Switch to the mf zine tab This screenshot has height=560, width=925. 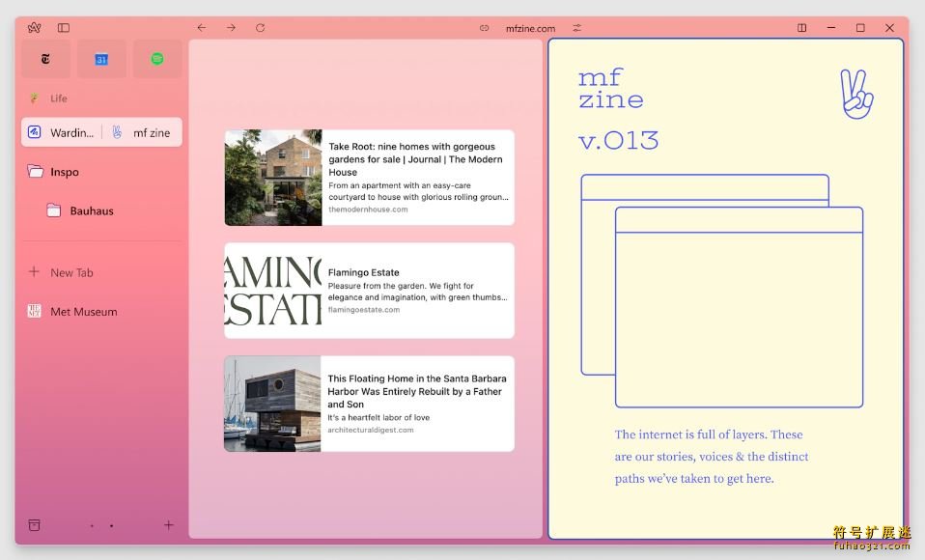[143, 132]
